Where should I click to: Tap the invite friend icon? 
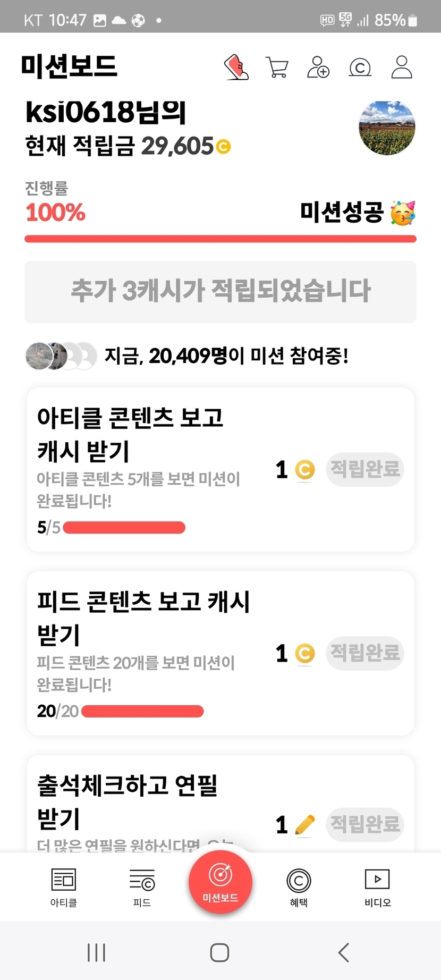318,67
